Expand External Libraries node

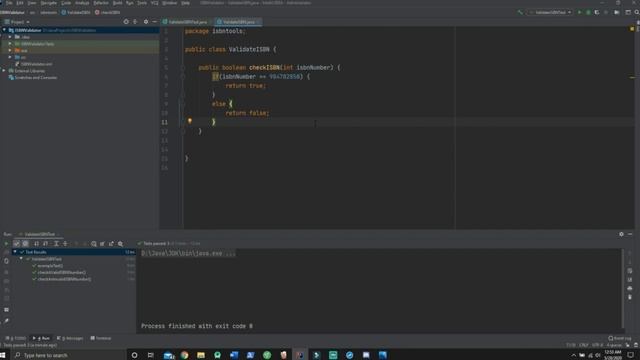4,71
